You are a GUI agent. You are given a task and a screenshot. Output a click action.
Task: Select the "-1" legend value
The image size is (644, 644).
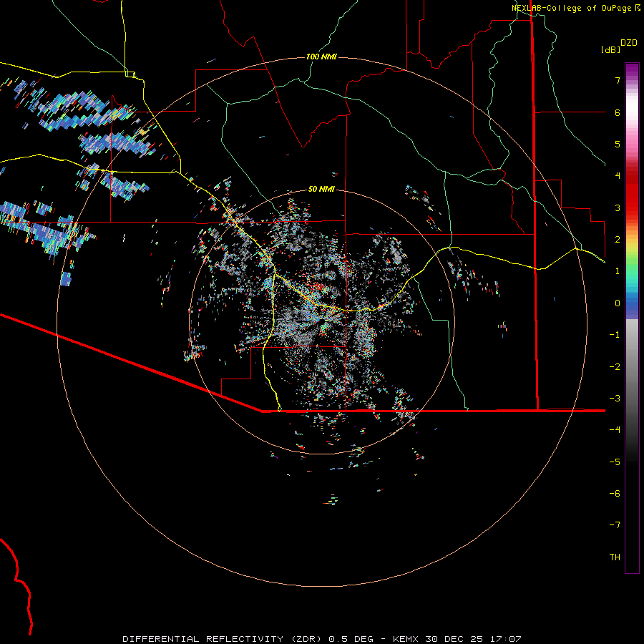(615, 335)
